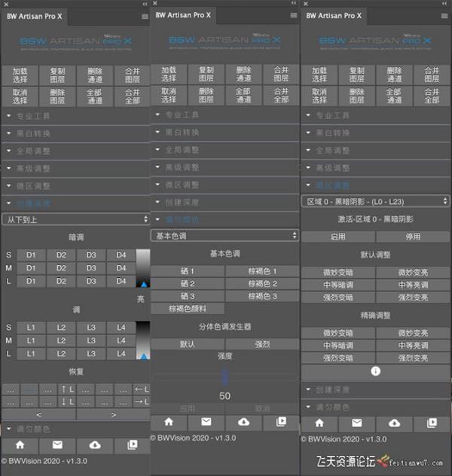This screenshot has height=476, width=452.
Task: Click L4 in the S row of highlights grid
Action: click(121, 328)
